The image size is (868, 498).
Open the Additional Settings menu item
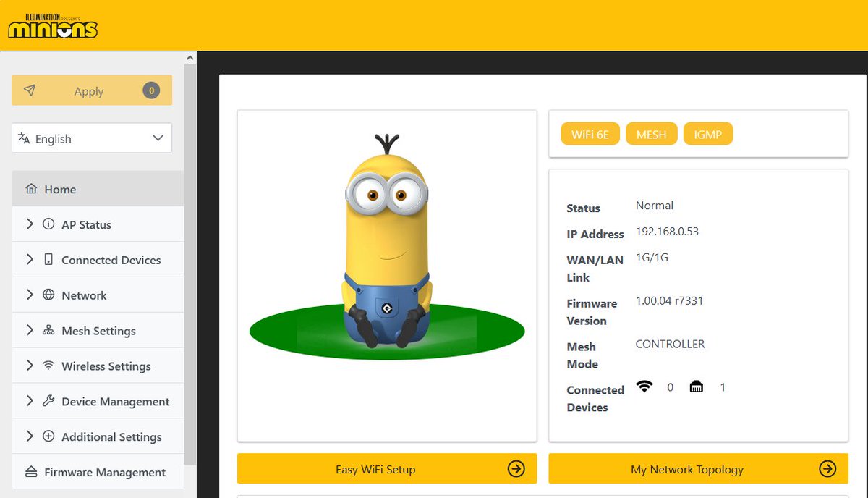98,436
